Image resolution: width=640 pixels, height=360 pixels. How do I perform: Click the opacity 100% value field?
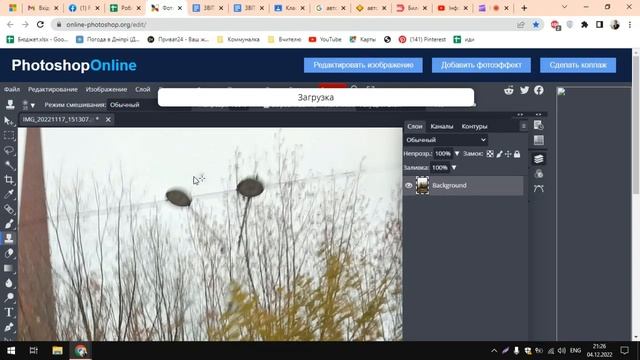click(442, 154)
